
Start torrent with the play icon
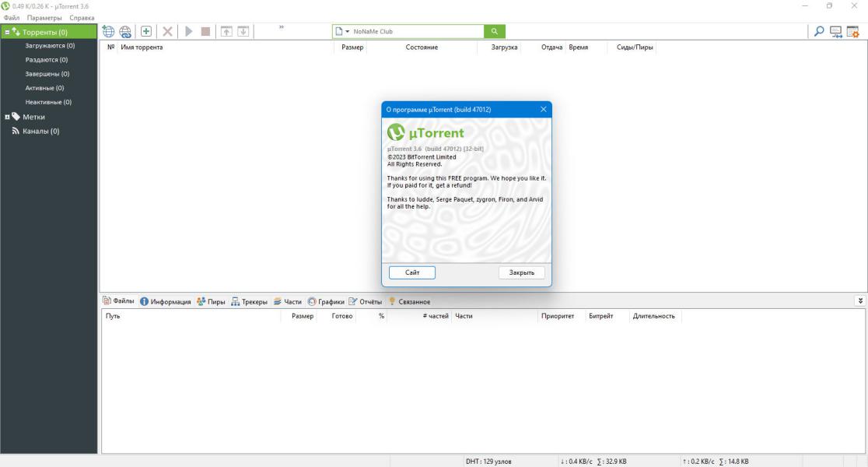click(189, 32)
